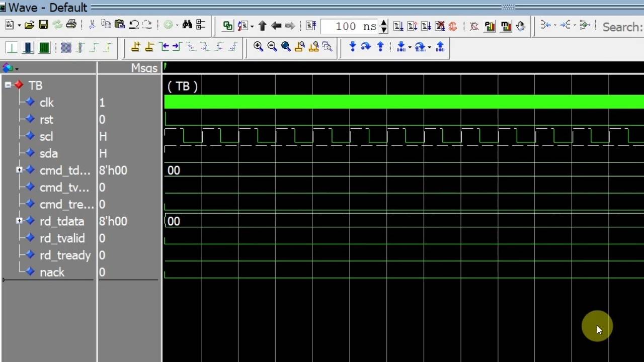
Task: Click the Run -All icon
Action: click(x=426, y=26)
